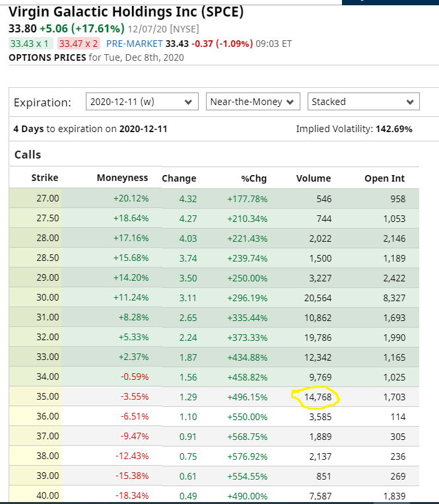Viewport: 439px width, 504px height.
Task: Click the volume value 3,585
Action: [320, 417]
